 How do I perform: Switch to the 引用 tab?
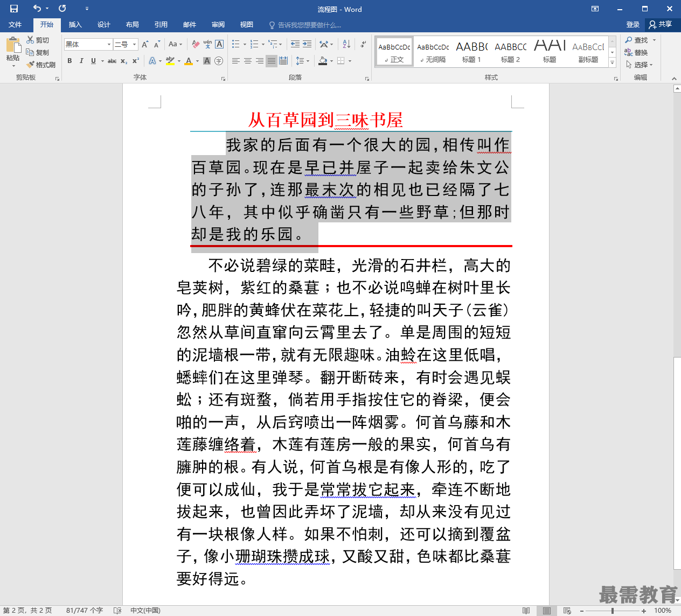click(161, 25)
